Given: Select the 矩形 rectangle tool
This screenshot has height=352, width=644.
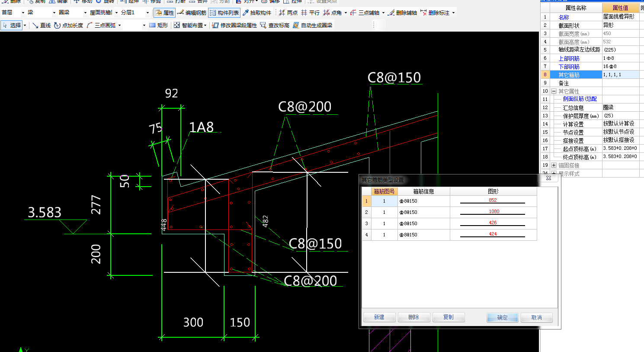Looking at the screenshot, I should tap(158, 26).
